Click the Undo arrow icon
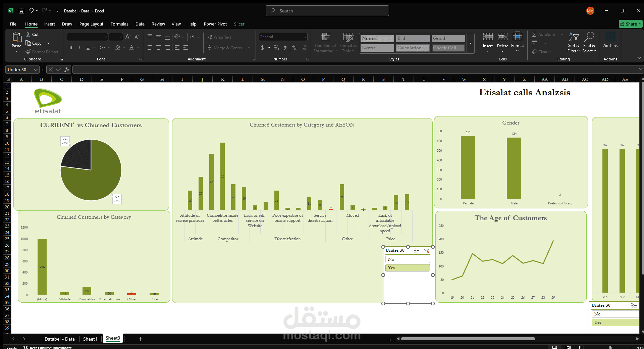The height and width of the screenshot is (349, 644). (x=31, y=11)
